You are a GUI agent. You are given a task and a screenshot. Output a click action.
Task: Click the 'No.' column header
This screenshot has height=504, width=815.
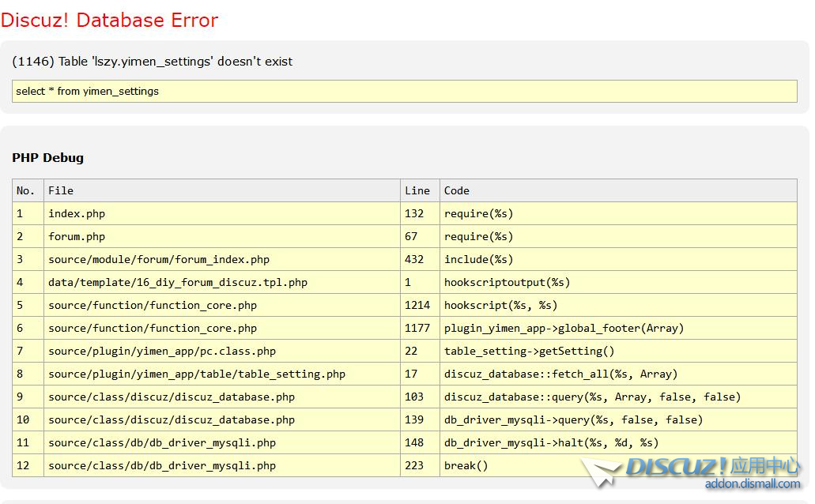[x=26, y=190]
